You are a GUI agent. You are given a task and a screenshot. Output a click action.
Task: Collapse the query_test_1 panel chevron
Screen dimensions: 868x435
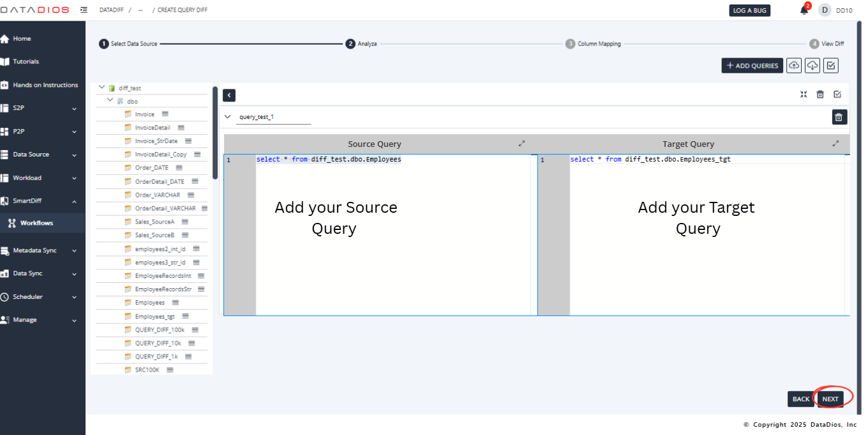[228, 117]
